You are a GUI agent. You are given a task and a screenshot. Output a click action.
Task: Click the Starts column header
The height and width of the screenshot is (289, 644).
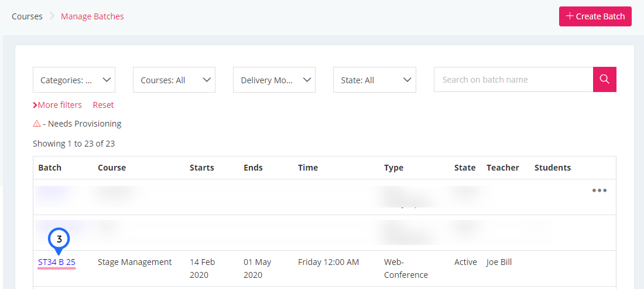click(201, 168)
